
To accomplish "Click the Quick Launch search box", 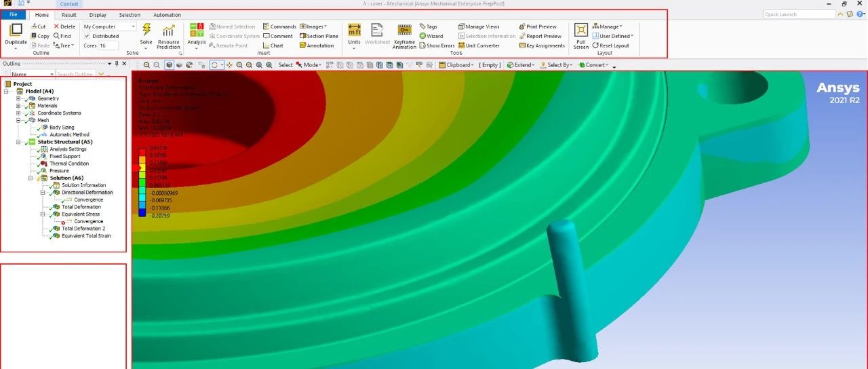I will (800, 14).
